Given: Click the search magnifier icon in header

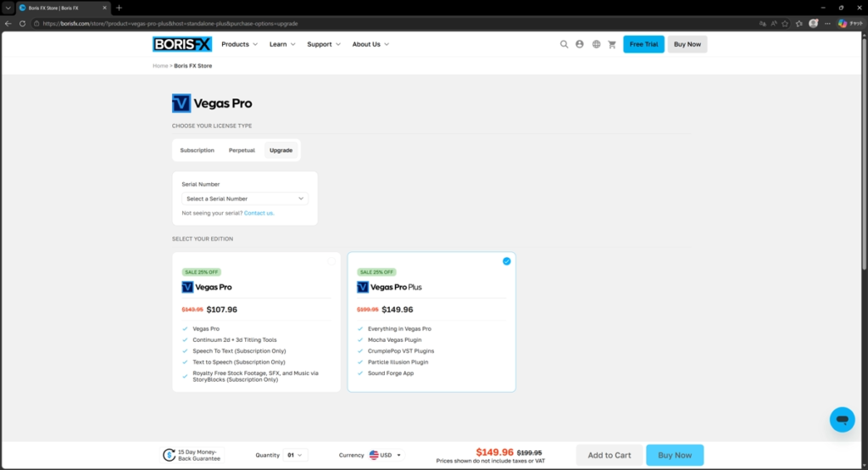Looking at the screenshot, I should tap(564, 44).
